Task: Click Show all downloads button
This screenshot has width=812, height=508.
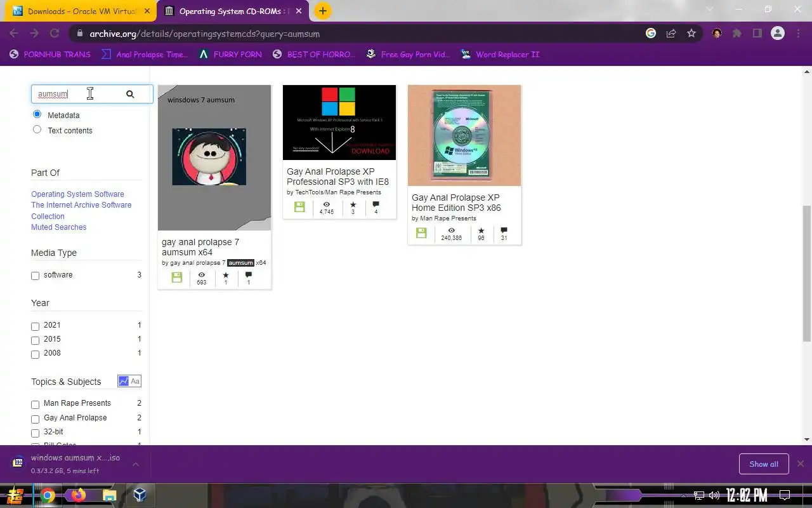Action: [x=764, y=464]
